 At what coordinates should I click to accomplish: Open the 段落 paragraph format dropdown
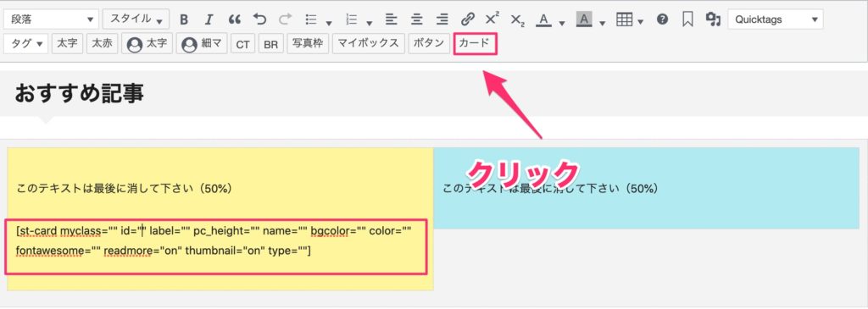51,19
